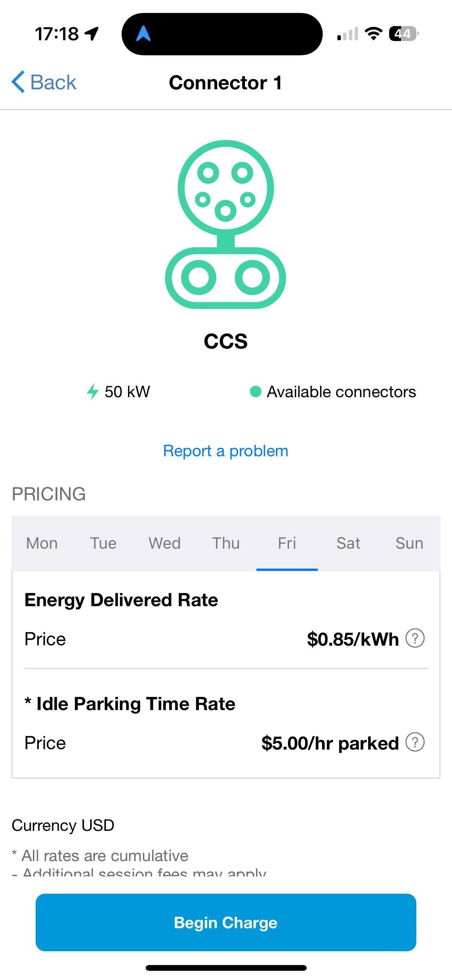
Task: Tap the CCS connector plug icon
Action: 225,225
